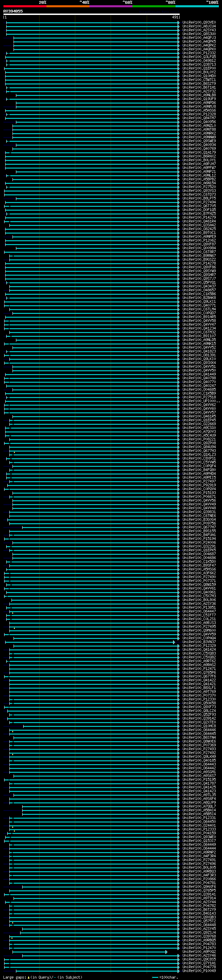Click arrowhead of A9P0Q2 alignment bar

point(166,951)
